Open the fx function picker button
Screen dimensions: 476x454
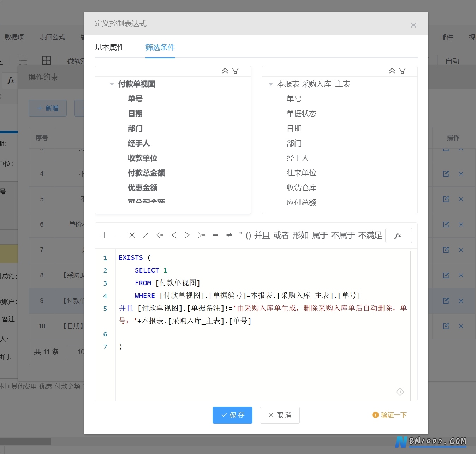(398, 235)
